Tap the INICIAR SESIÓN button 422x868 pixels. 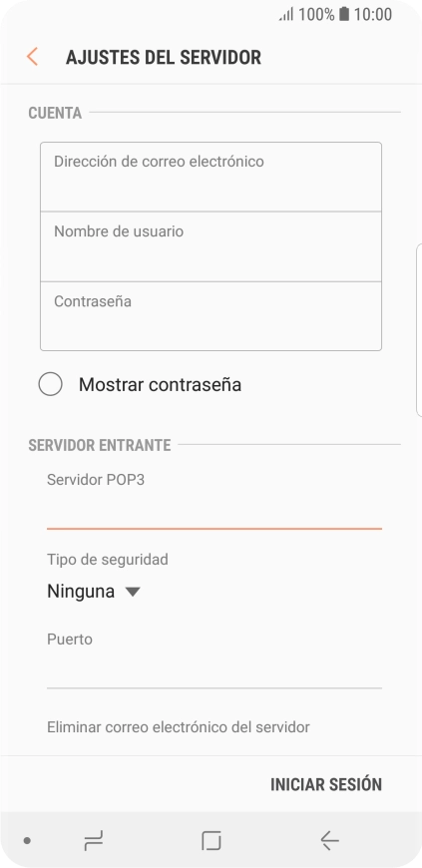tap(326, 784)
